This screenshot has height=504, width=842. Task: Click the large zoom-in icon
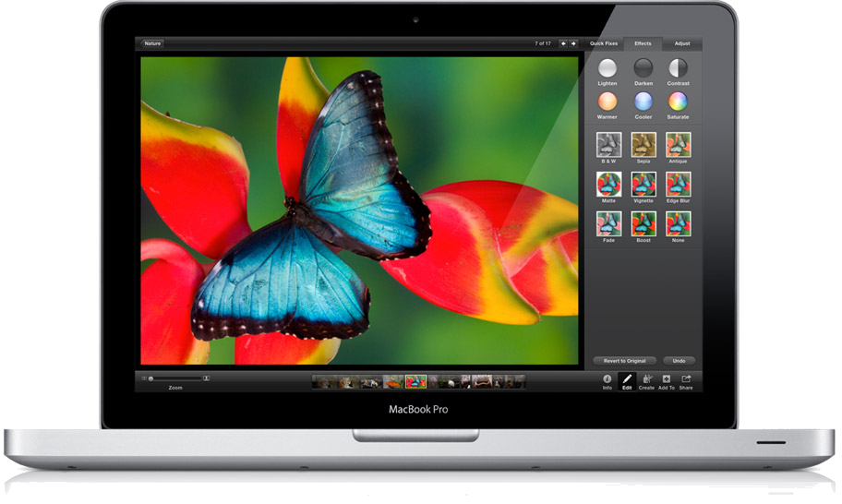206,378
